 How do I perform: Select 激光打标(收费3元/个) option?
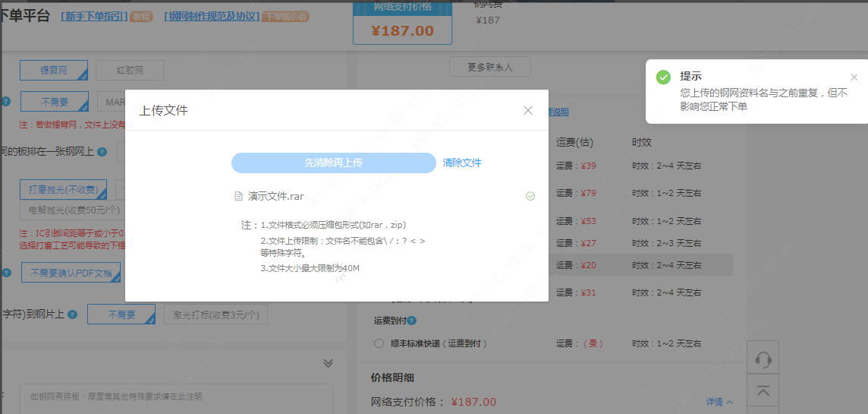215,314
